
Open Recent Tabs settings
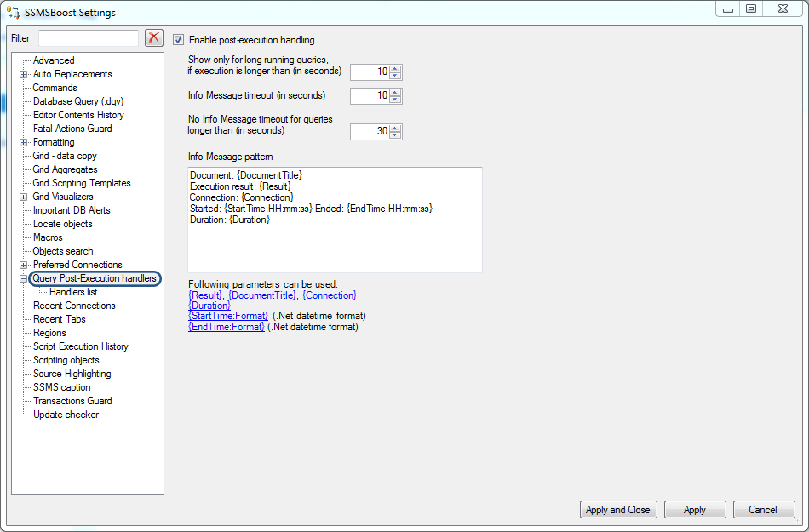pos(60,319)
